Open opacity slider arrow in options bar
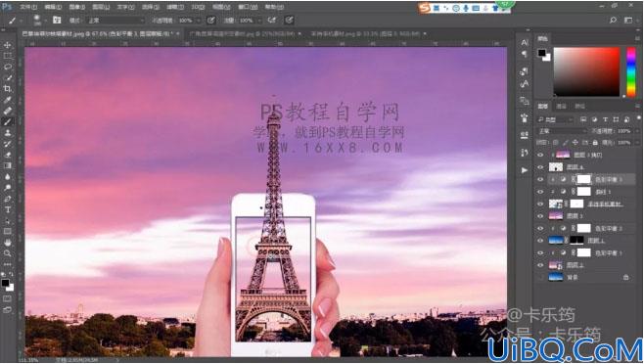The width and height of the screenshot is (644, 364). pyautogui.click(x=199, y=21)
